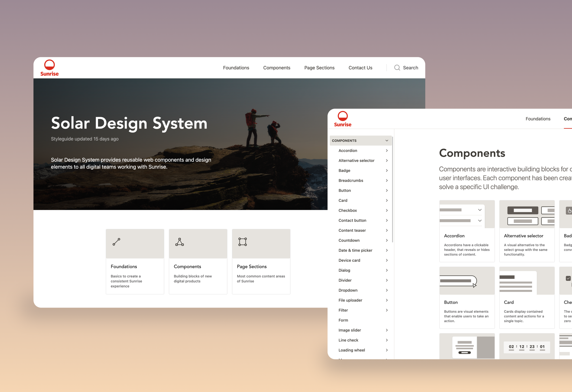The height and width of the screenshot is (392, 572).
Task: Expand the Filter sidebar chevron
Action: click(387, 310)
